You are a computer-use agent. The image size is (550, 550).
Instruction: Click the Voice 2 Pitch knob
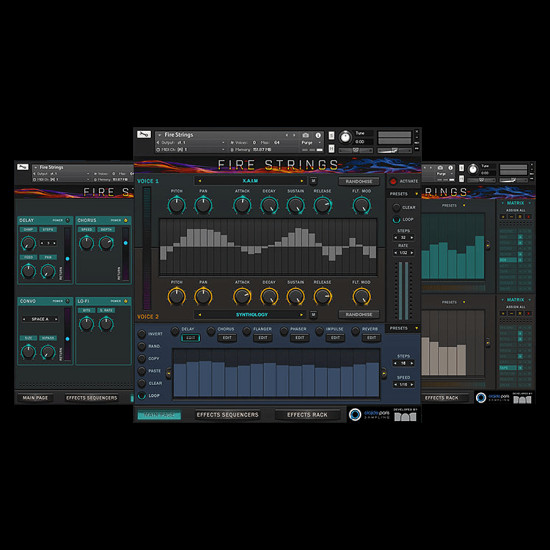[x=176, y=296]
